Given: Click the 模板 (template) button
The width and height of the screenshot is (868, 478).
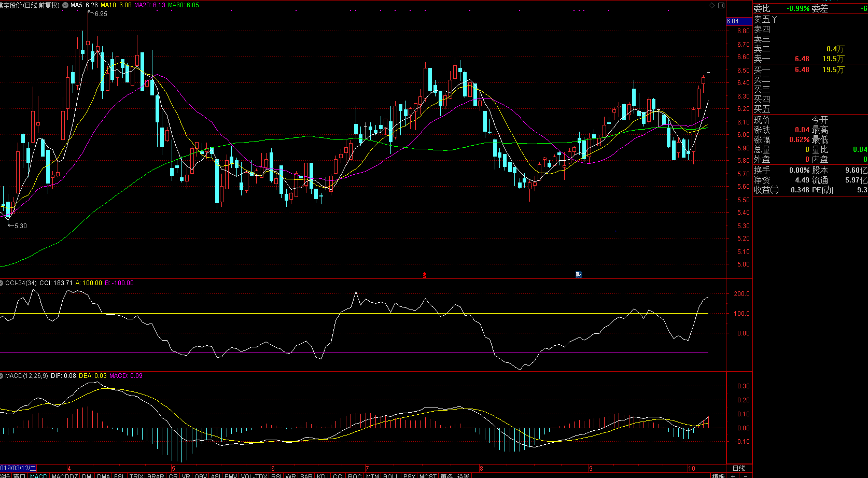Looking at the screenshot, I should pyautogui.click(x=718, y=475).
